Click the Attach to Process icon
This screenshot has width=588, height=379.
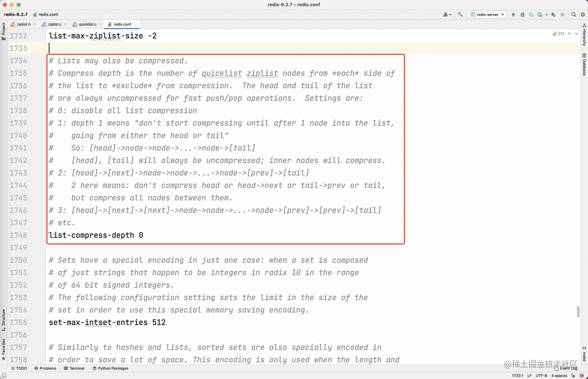(x=554, y=15)
